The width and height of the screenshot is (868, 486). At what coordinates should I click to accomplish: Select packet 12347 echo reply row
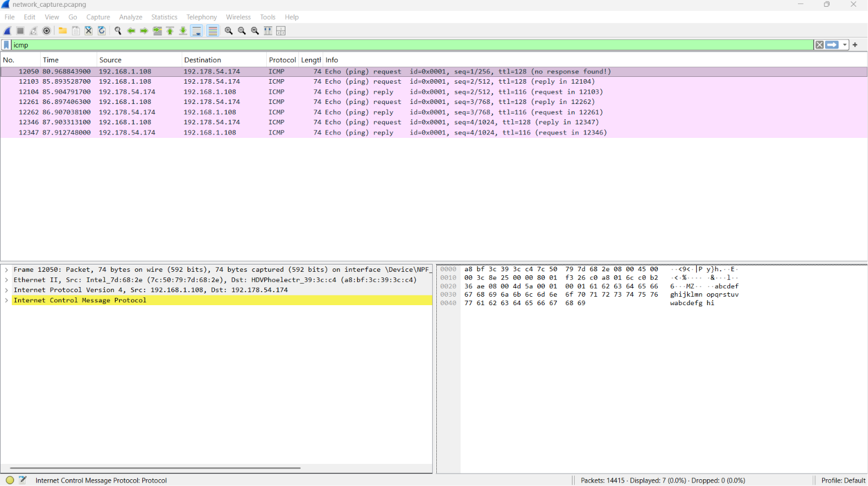[x=434, y=132]
